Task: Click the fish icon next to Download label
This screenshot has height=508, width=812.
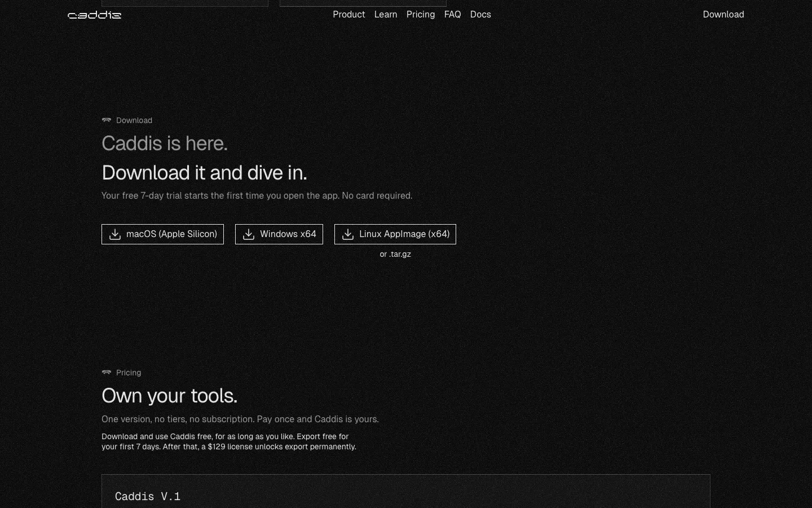Action: [x=107, y=120]
